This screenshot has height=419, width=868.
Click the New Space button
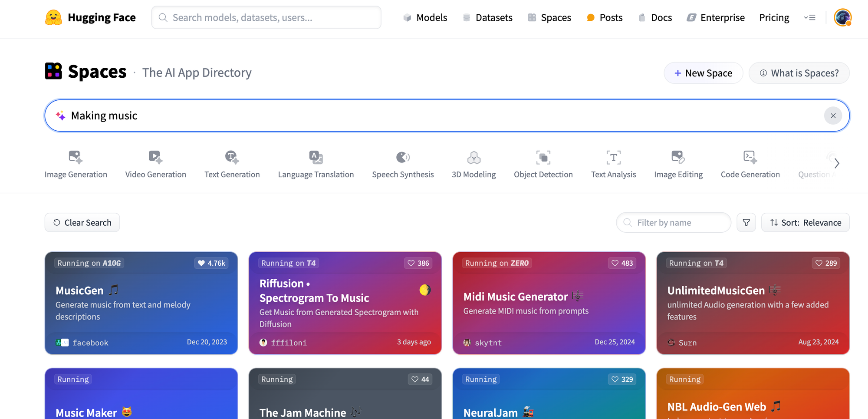pyautogui.click(x=704, y=73)
